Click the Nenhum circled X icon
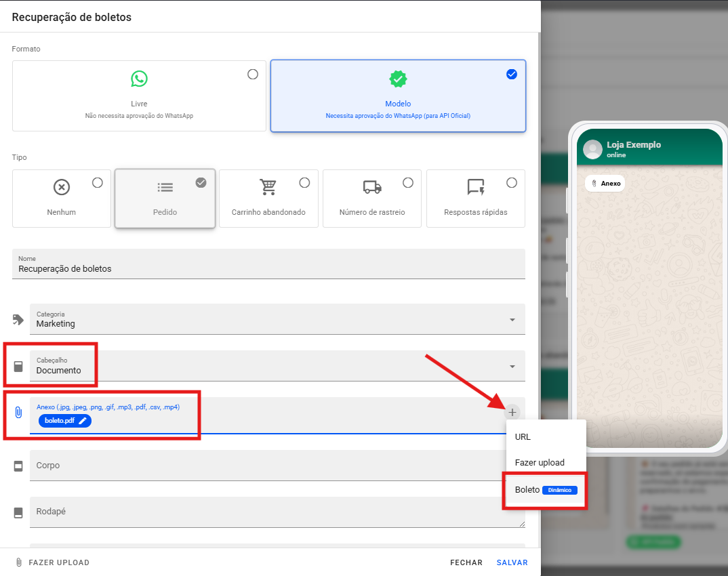The width and height of the screenshot is (728, 576). coord(62,187)
